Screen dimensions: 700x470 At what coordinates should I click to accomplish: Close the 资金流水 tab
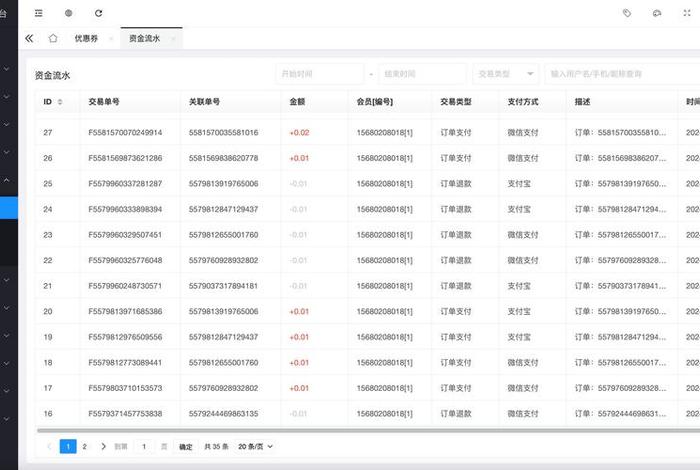click(173, 39)
